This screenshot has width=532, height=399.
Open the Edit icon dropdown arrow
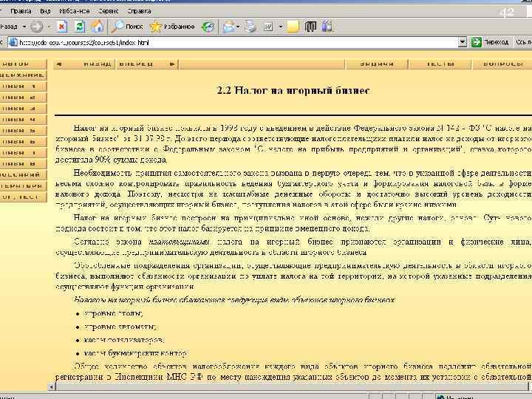coord(281,27)
